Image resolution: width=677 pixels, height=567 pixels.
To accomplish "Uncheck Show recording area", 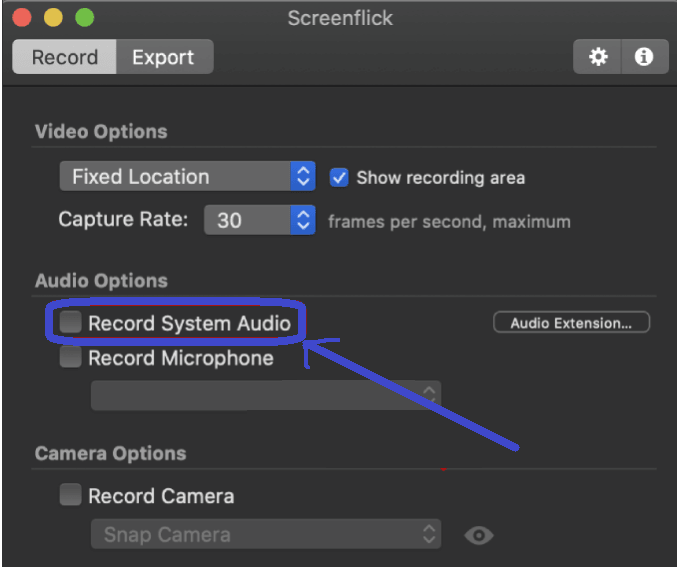I will click(x=340, y=177).
